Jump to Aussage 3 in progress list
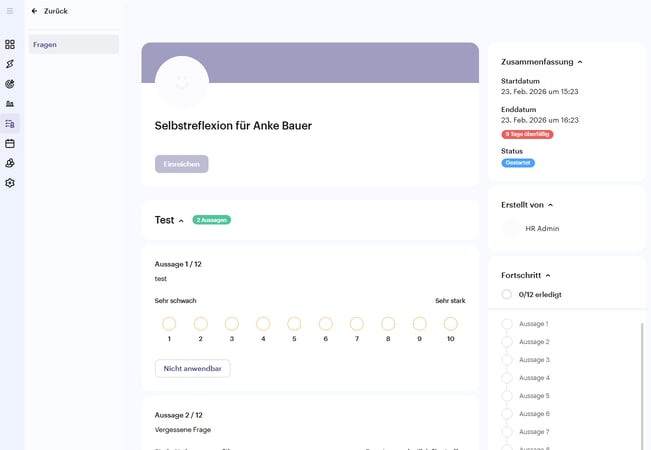 pyautogui.click(x=534, y=360)
